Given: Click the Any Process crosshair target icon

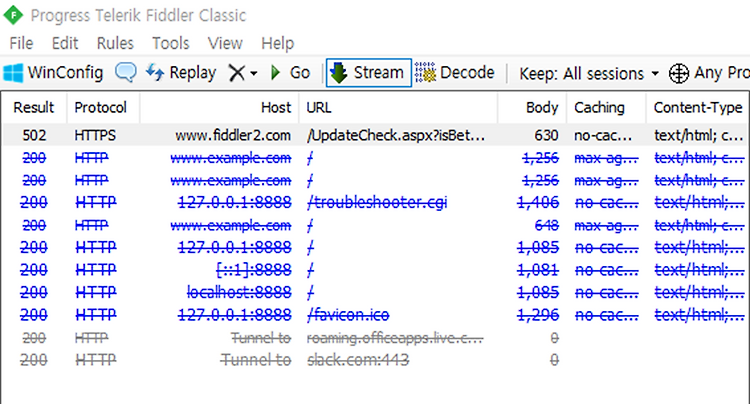Looking at the screenshot, I should pyautogui.click(x=679, y=74).
